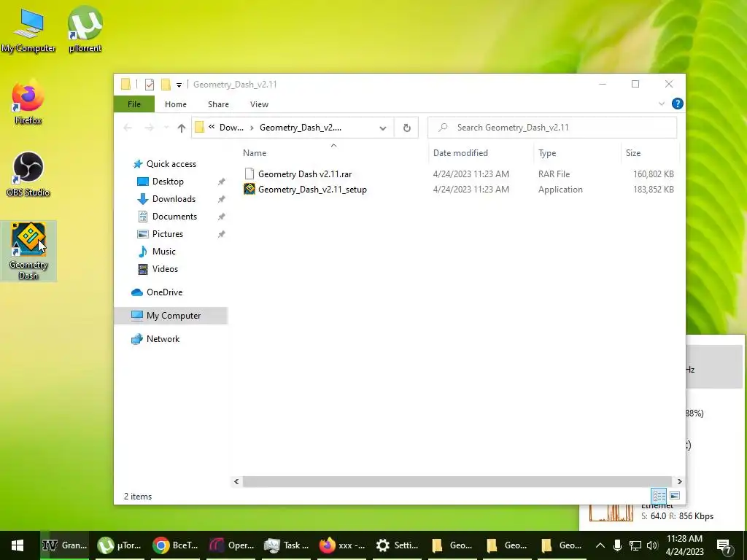Click the New folder icon in title bar
The width and height of the screenshot is (747, 560).
tap(166, 85)
